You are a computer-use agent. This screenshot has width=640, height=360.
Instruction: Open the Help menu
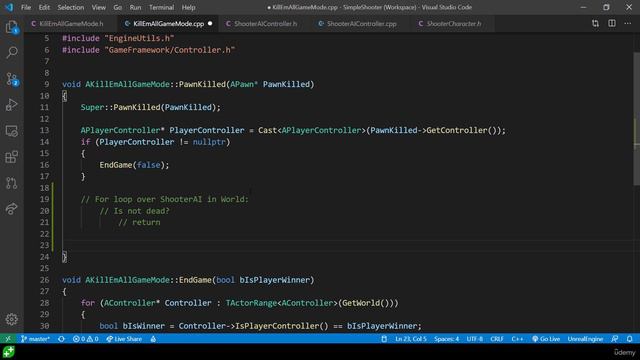[x=188, y=7]
